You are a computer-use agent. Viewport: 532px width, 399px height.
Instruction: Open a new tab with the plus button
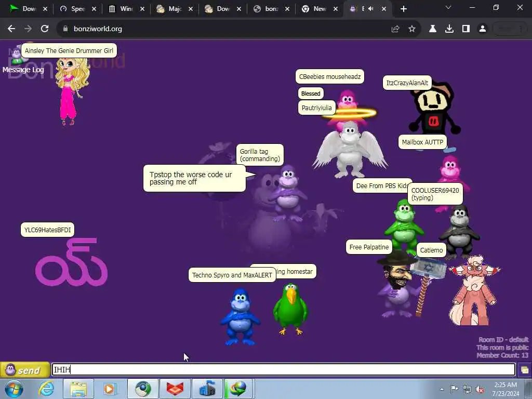pyautogui.click(x=403, y=9)
